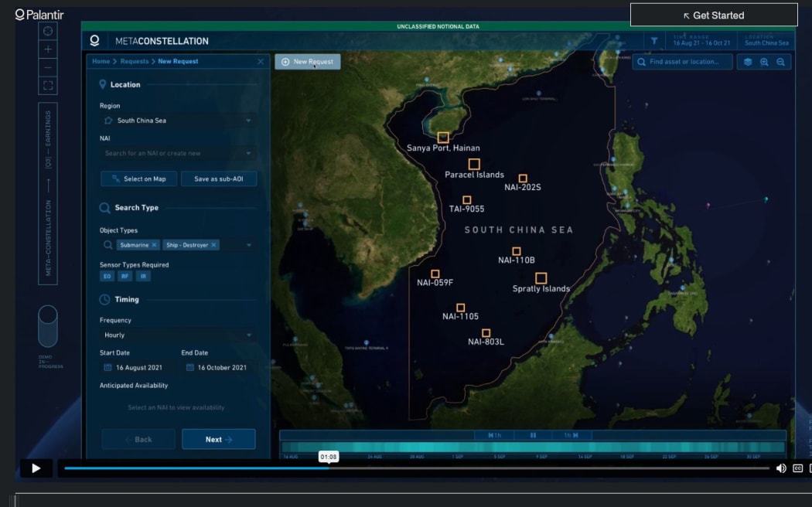812x507 pixels.
Task: Click the Find asset or location search box
Action: point(683,62)
